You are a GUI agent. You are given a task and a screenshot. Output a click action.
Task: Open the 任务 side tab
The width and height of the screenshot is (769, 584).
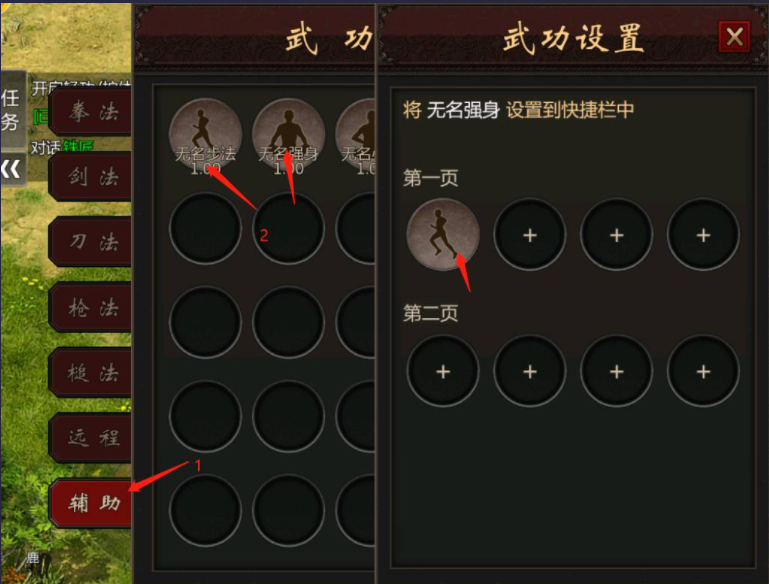pos(12,110)
